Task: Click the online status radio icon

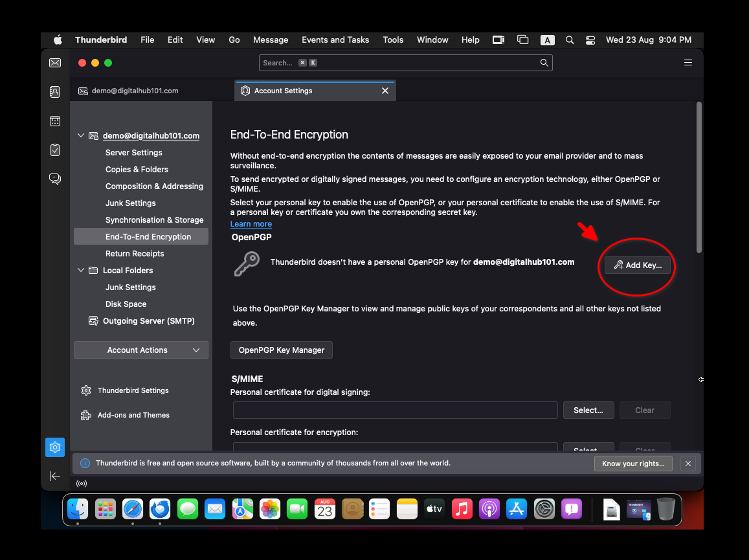Action: pyautogui.click(x=82, y=483)
